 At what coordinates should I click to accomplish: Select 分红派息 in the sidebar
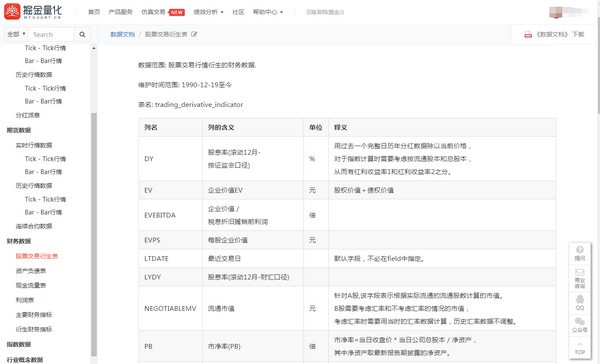pos(28,115)
